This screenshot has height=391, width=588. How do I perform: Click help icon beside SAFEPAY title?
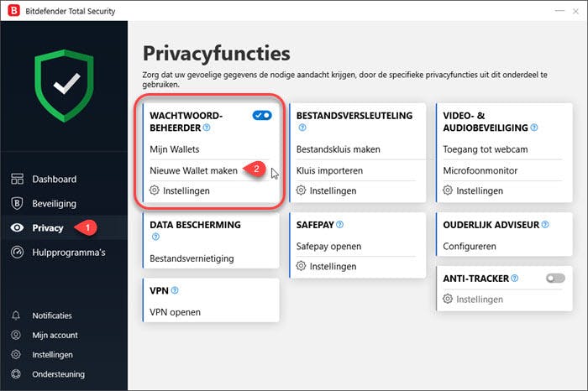tap(340, 225)
